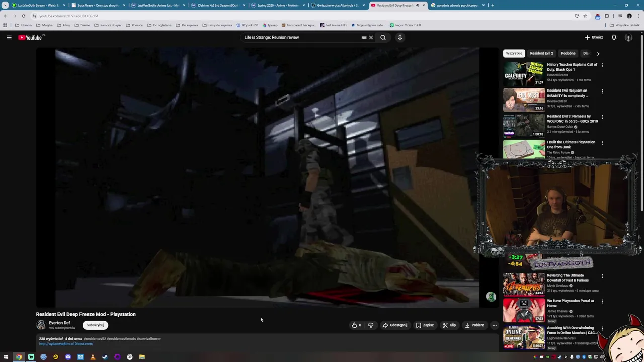This screenshot has height=362, width=644.
Task: Run search with the magnifier button
Action: [x=383, y=37]
